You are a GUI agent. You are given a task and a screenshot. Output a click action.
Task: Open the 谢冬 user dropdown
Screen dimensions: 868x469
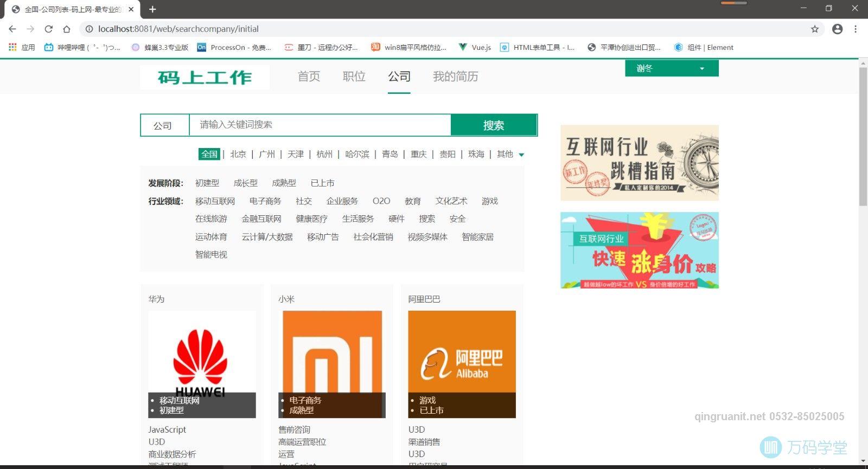(672, 68)
